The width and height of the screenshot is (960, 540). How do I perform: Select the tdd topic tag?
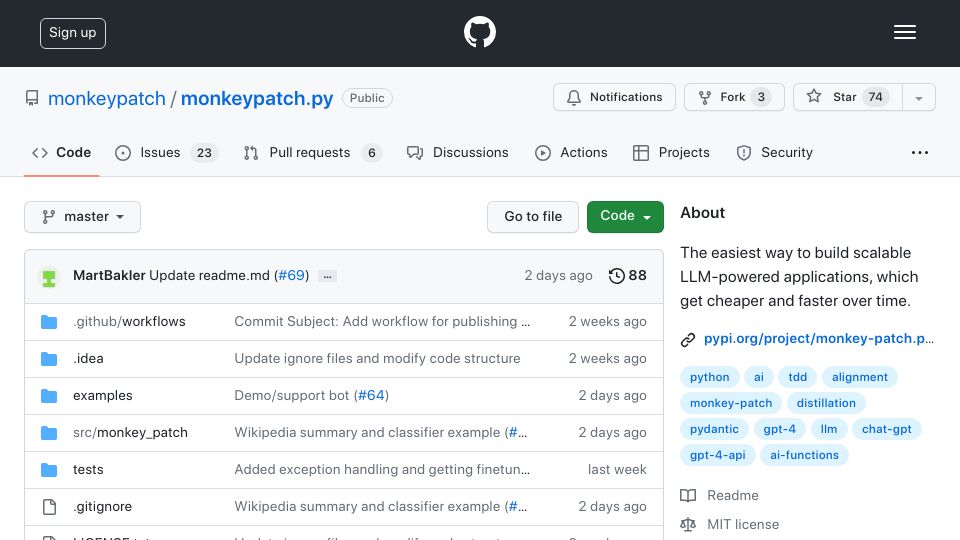pos(797,377)
